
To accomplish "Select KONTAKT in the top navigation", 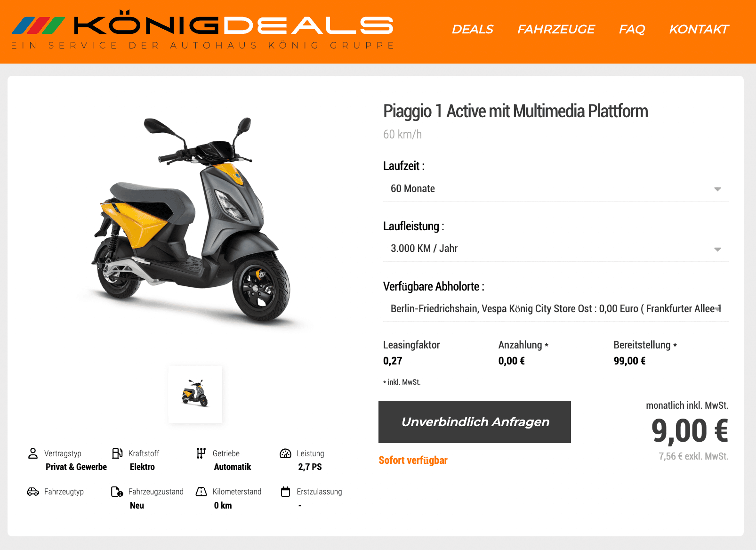I will coord(699,29).
